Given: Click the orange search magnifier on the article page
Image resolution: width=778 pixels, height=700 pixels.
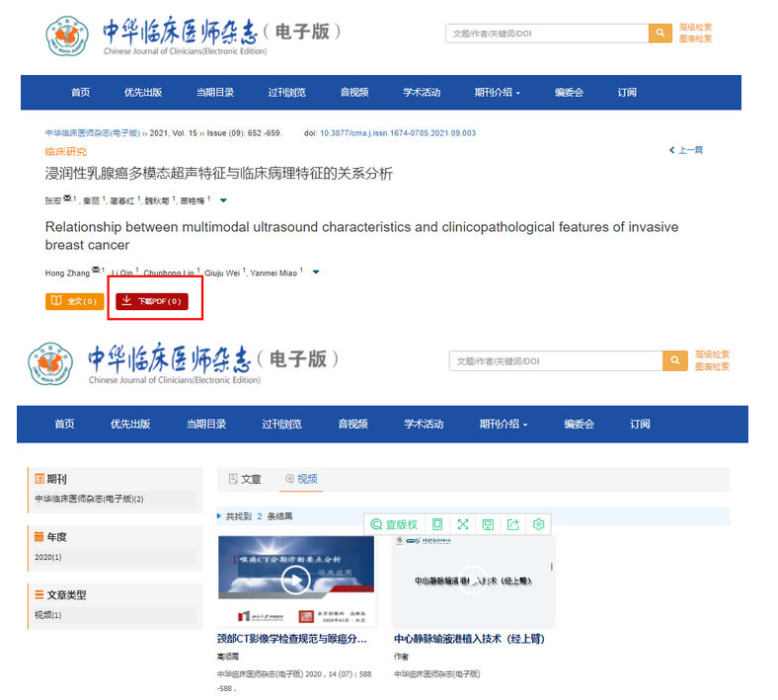Looking at the screenshot, I should pos(660,33).
